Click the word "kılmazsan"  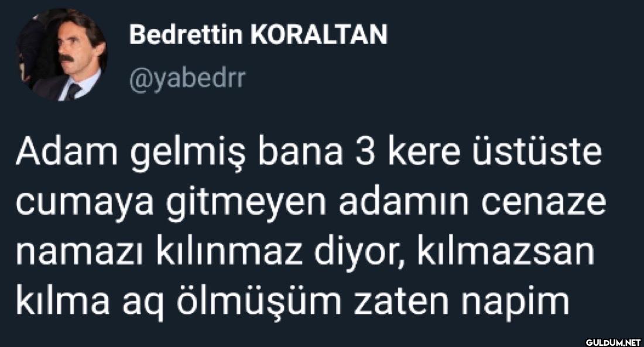506,252
